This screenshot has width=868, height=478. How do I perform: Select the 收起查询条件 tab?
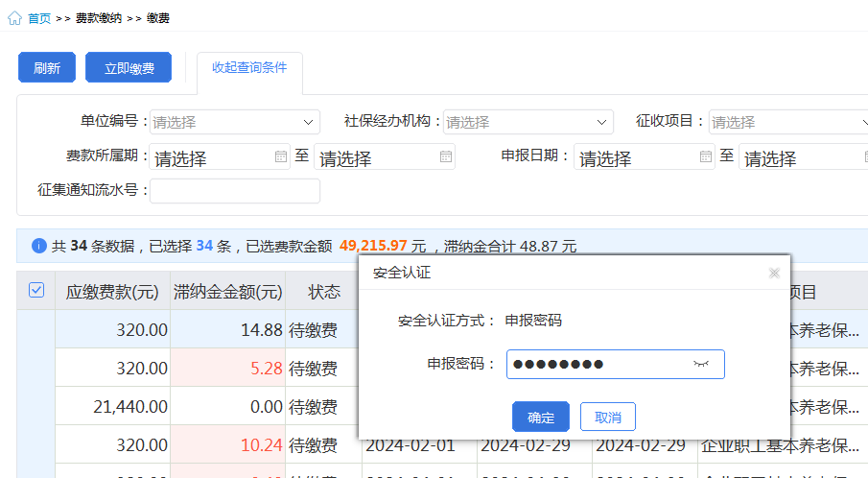249,67
